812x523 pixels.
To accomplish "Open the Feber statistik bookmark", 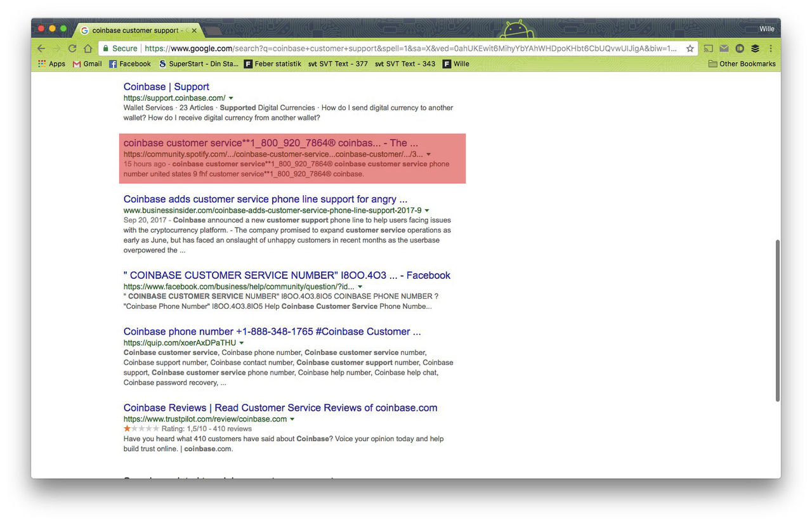I will pyautogui.click(x=273, y=64).
